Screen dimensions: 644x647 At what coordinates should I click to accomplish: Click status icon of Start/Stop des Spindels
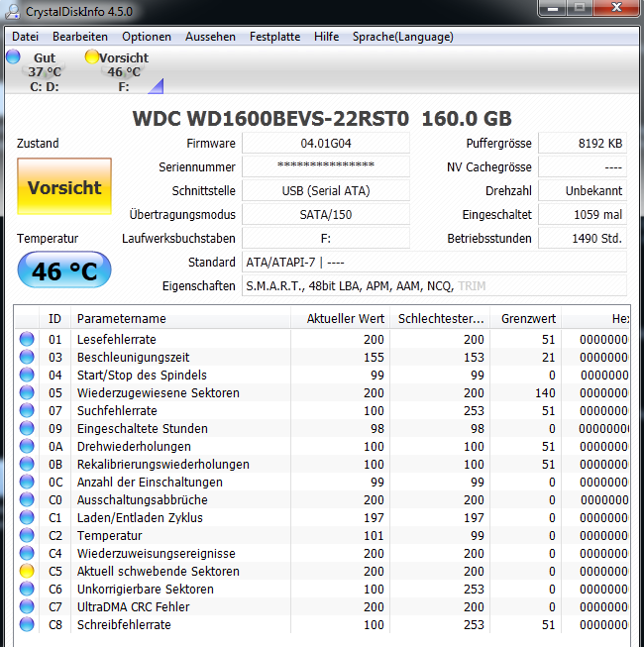27,375
